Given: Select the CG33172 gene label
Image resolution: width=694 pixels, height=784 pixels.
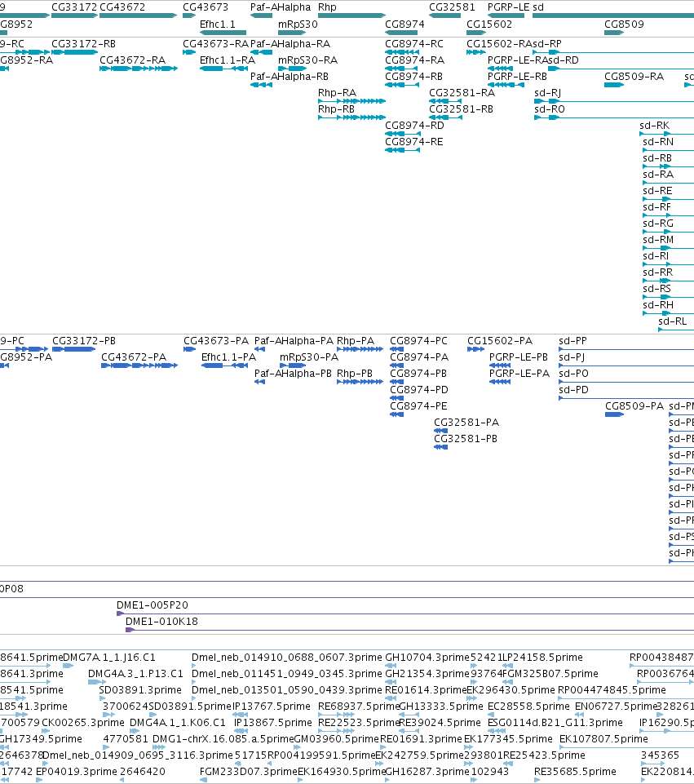Looking at the screenshot, I should pyautogui.click(x=73, y=7).
